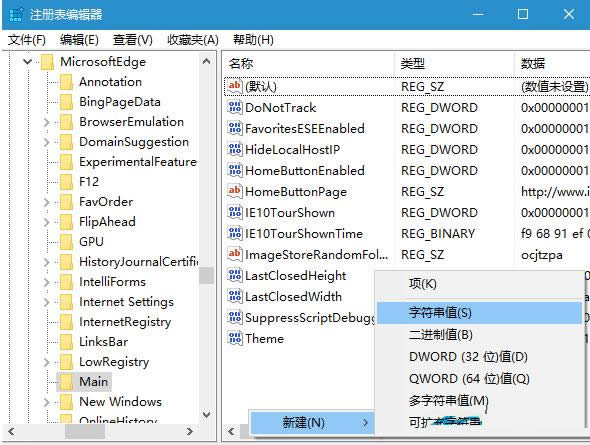Screen dimensions: 590x445
Task: Expand the BrowserEmulation tree node
Action: [46, 122]
